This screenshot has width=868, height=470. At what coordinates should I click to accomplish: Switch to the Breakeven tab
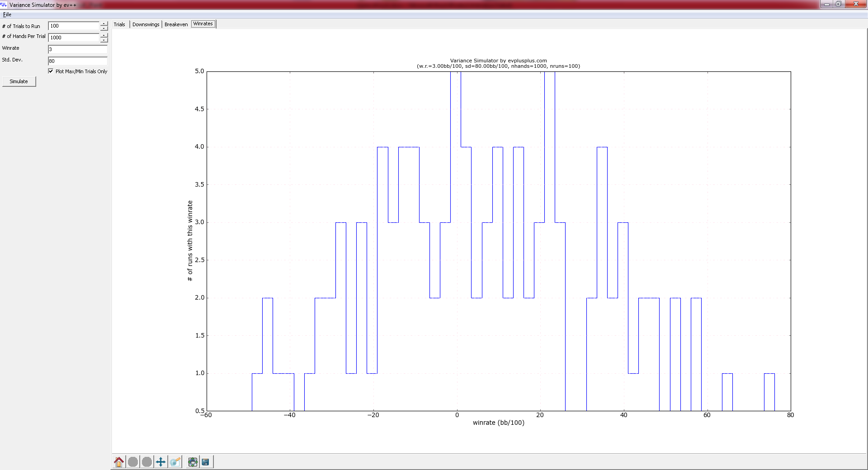(176, 24)
